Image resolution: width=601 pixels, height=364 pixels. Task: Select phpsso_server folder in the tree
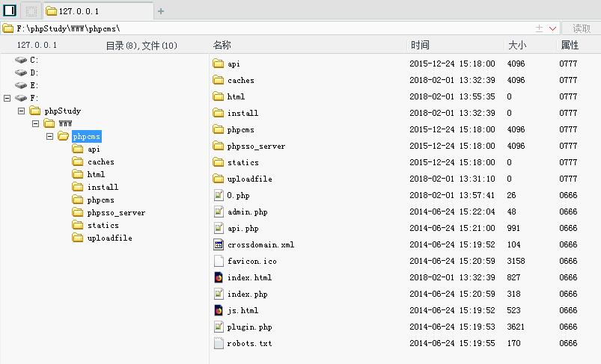pyautogui.click(x=116, y=212)
